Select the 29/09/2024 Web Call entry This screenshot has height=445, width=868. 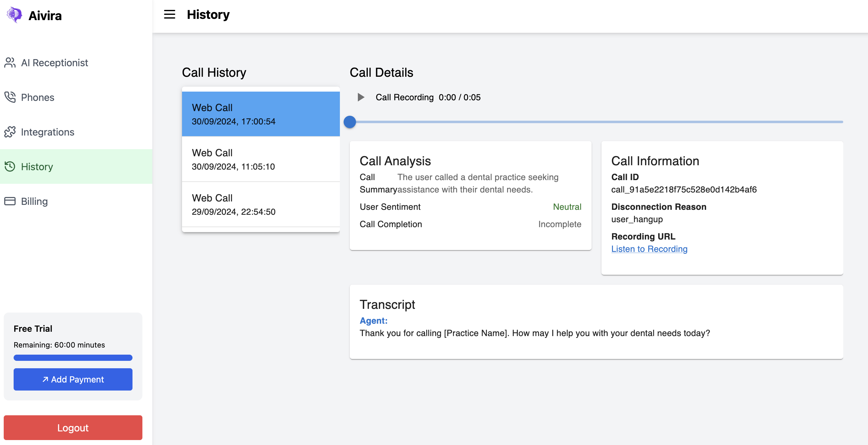(x=260, y=205)
